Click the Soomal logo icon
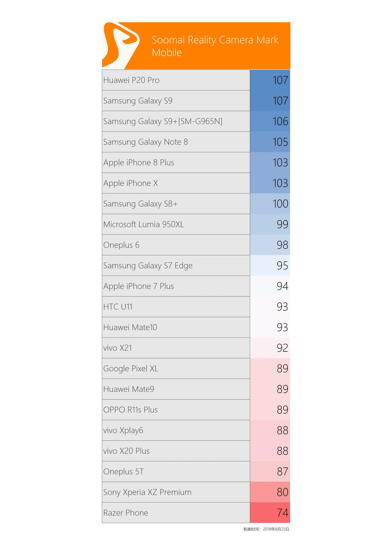The height and width of the screenshot is (553, 392). (121, 46)
